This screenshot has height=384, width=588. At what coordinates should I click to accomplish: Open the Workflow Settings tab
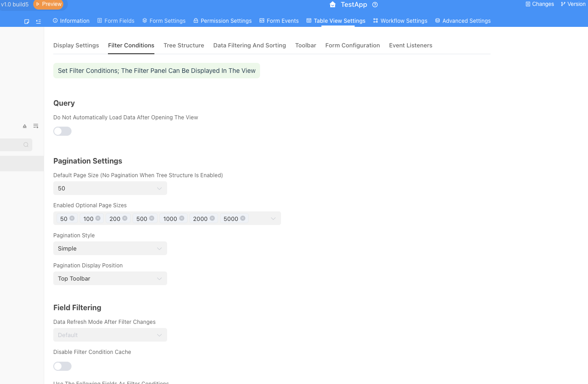point(400,20)
